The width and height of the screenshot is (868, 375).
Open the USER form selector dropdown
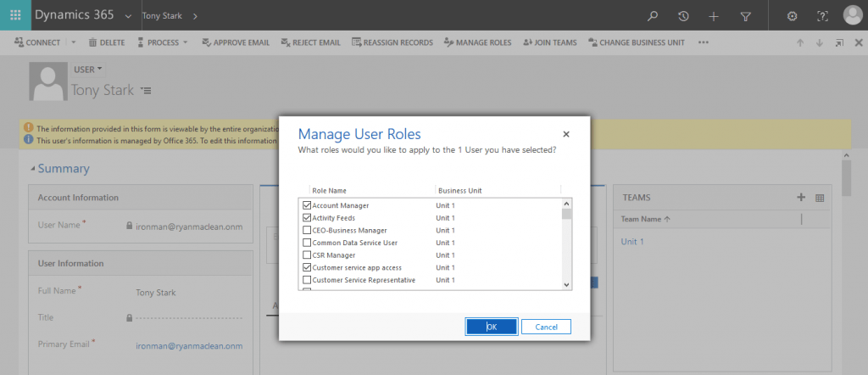pos(88,70)
